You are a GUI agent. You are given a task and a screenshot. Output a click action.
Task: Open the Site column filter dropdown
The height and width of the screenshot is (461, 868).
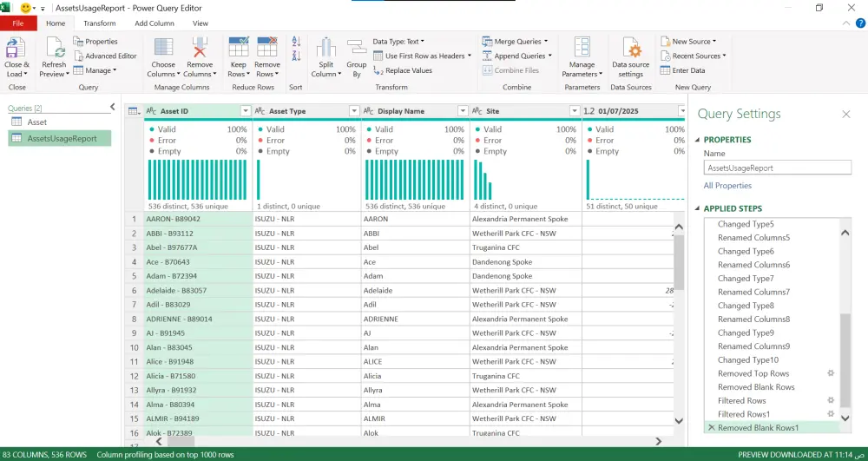575,111
